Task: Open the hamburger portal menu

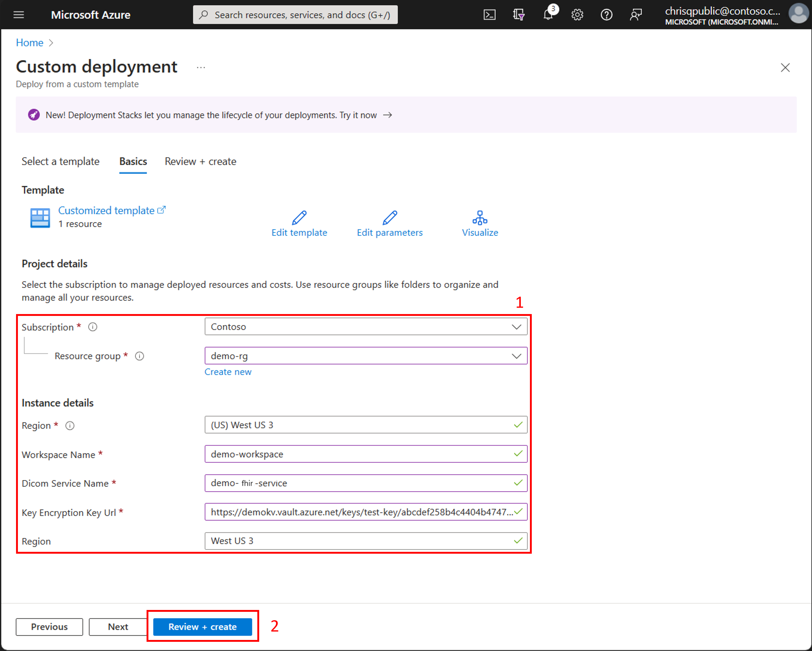Action: (x=19, y=15)
